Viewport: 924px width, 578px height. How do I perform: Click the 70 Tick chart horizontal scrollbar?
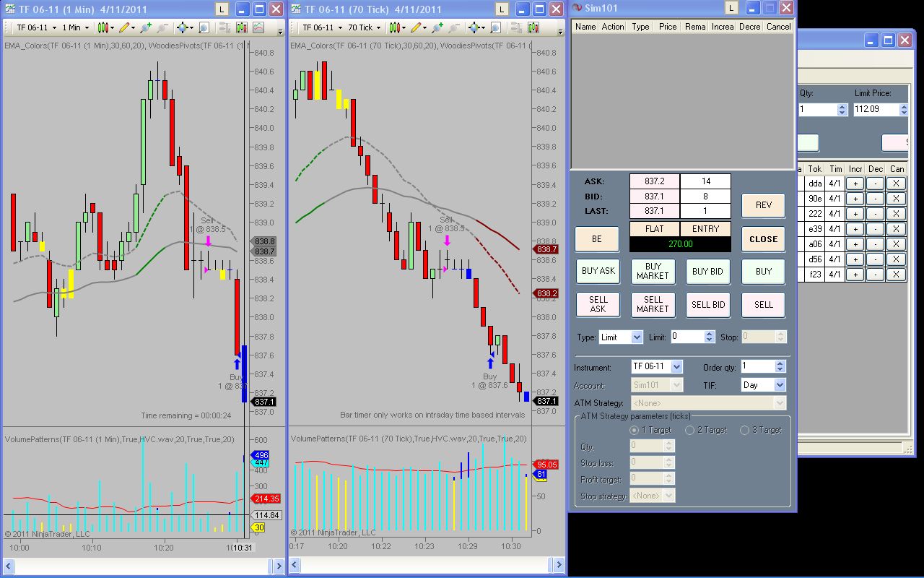click(x=427, y=565)
